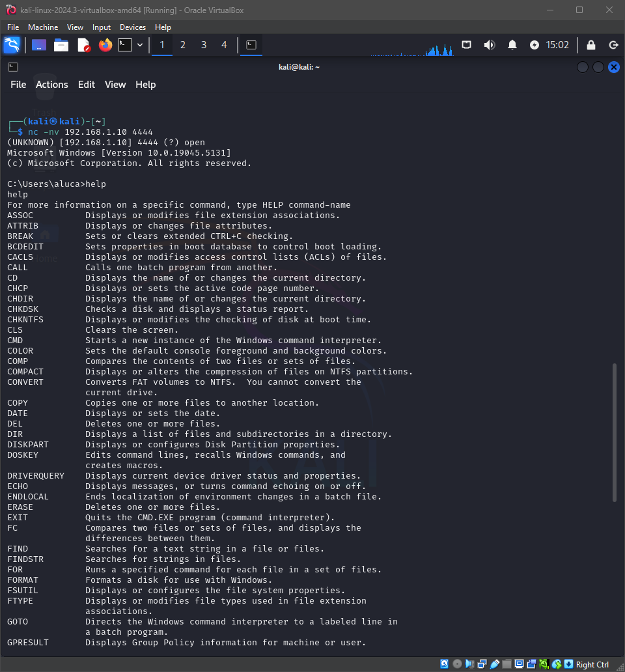Screen dimensions: 625x672
Task: Click VirtualBox network adapters status icon
Action: [x=482, y=664]
